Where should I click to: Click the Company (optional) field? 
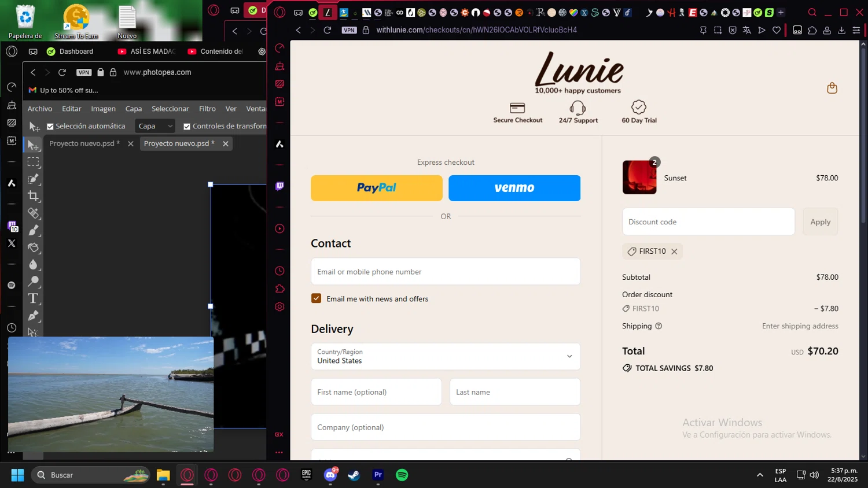click(446, 427)
